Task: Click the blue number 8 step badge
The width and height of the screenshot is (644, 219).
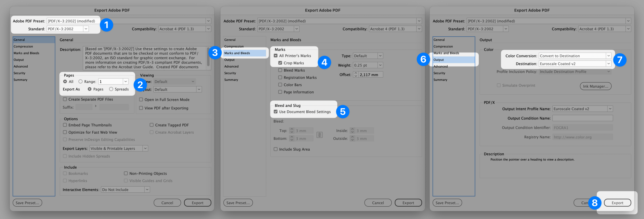Action: [x=594, y=203]
